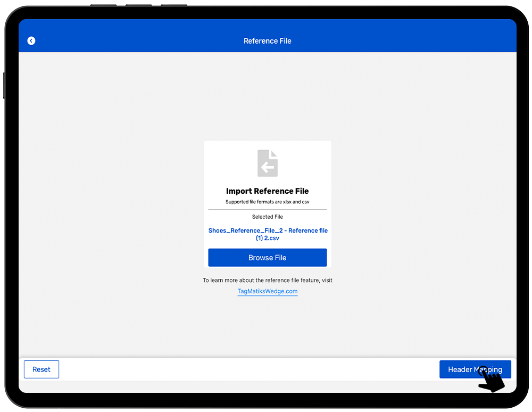Tap the back arrow in the header
The height and width of the screenshot is (412, 532).
(x=31, y=41)
